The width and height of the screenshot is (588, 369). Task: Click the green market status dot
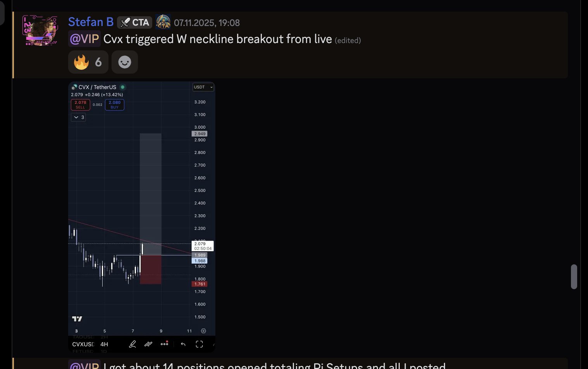click(x=123, y=87)
